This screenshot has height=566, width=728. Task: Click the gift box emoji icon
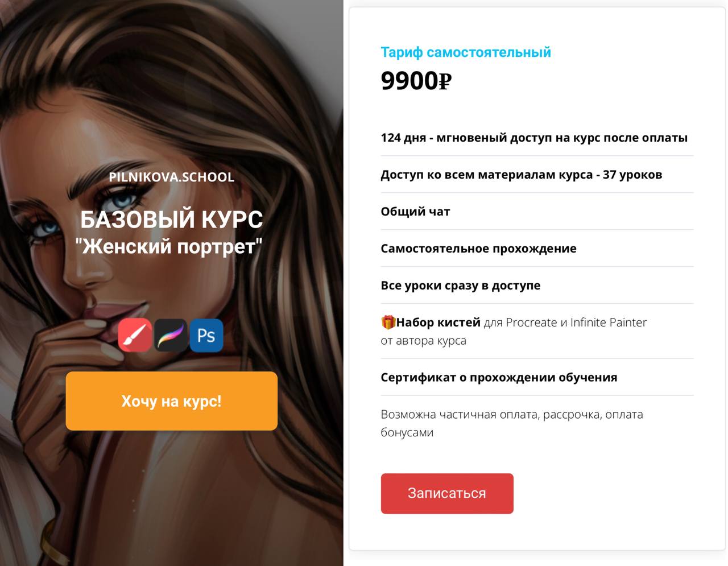click(388, 323)
